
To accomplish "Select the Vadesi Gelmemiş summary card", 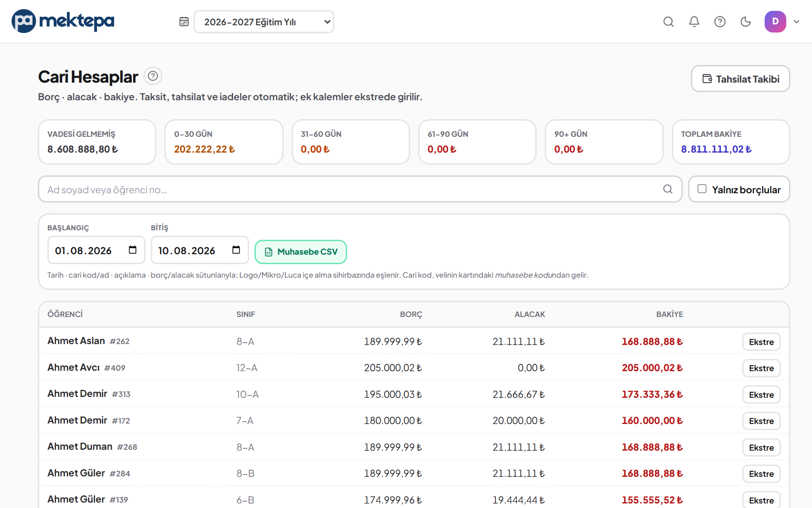I will [x=97, y=142].
